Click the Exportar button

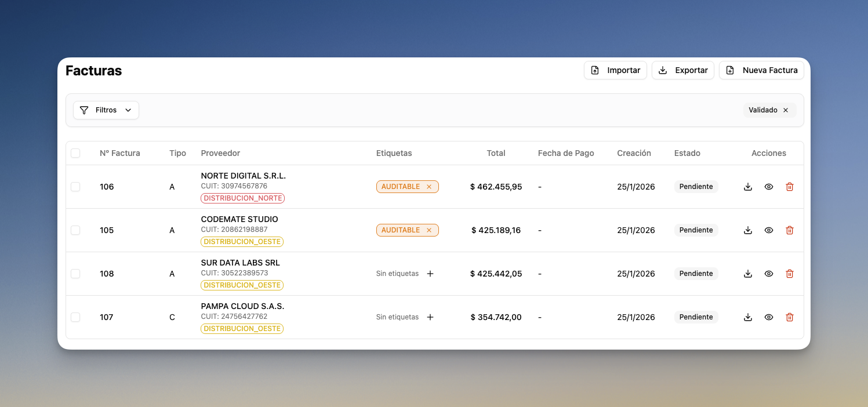(x=683, y=70)
